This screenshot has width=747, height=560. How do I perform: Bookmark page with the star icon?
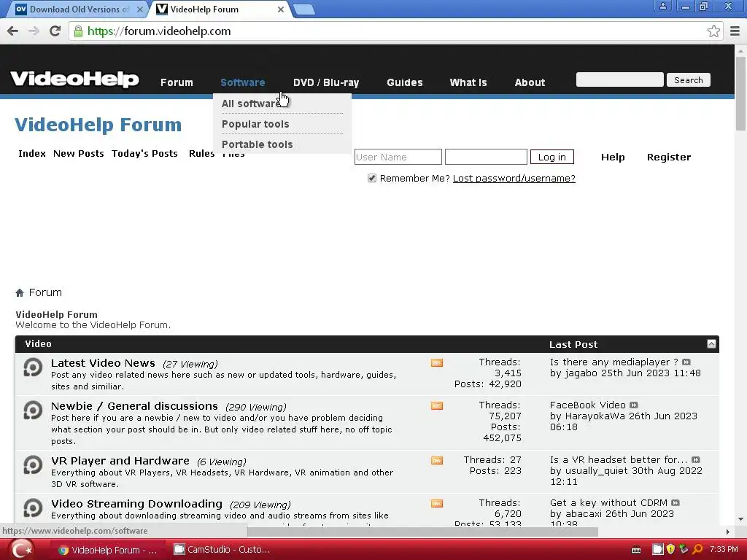pyautogui.click(x=713, y=31)
